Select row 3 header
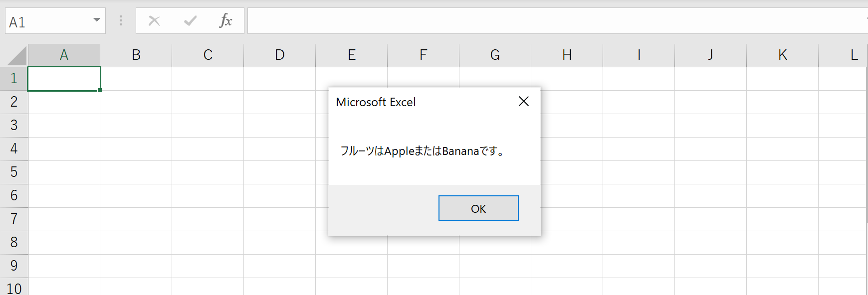The width and height of the screenshot is (868, 295). [14, 126]
